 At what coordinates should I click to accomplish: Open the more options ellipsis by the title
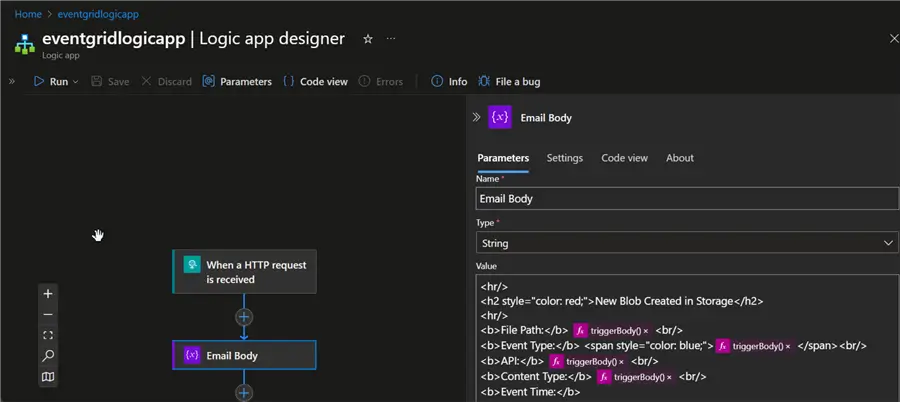coord(391,38)
